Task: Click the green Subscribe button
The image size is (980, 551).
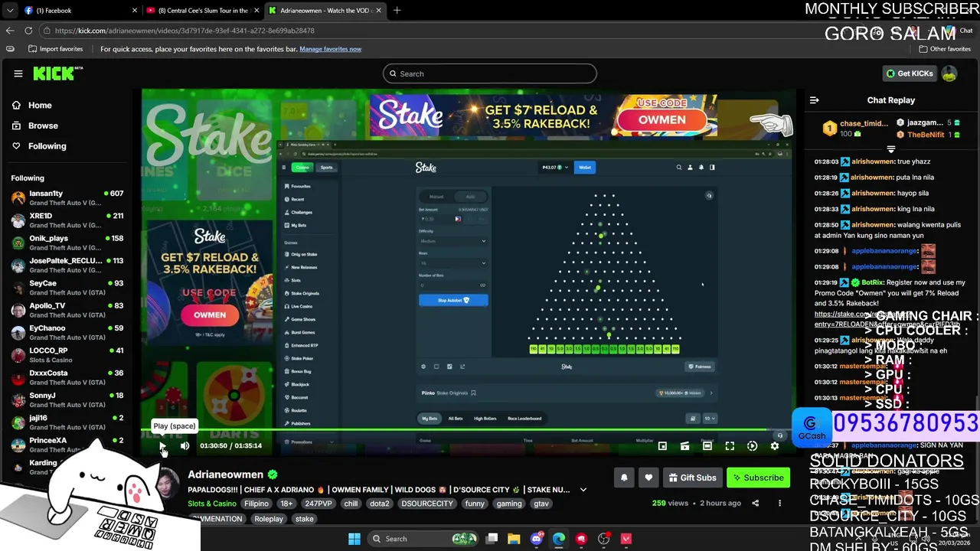Action: pos(758,478)
